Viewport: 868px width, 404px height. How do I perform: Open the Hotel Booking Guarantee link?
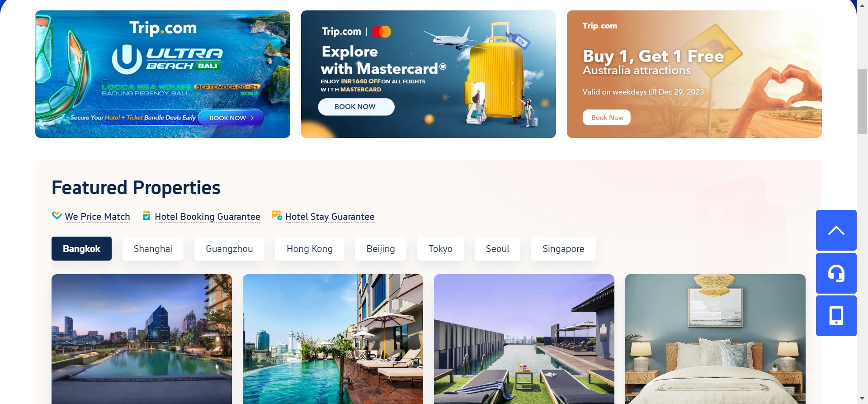(208, 217)
